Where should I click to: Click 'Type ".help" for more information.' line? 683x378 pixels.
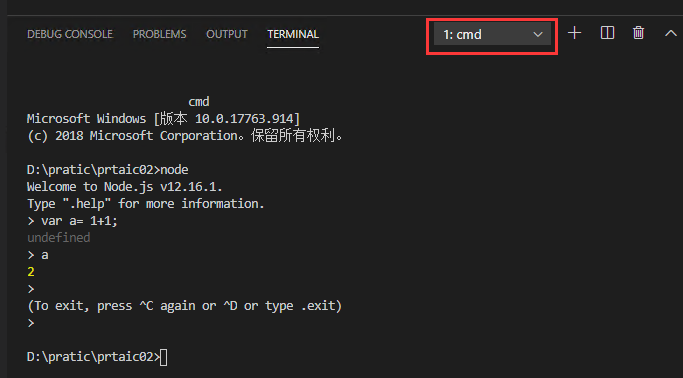tap(145, 204)
